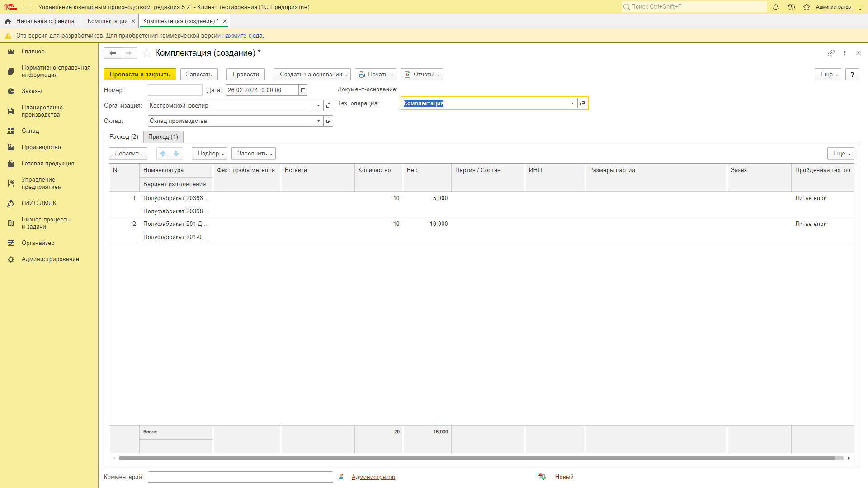The width and height of the screenshot is (868, 488).
Task: Click the Заказы sidebar pie icon
Action: [11, 91]
